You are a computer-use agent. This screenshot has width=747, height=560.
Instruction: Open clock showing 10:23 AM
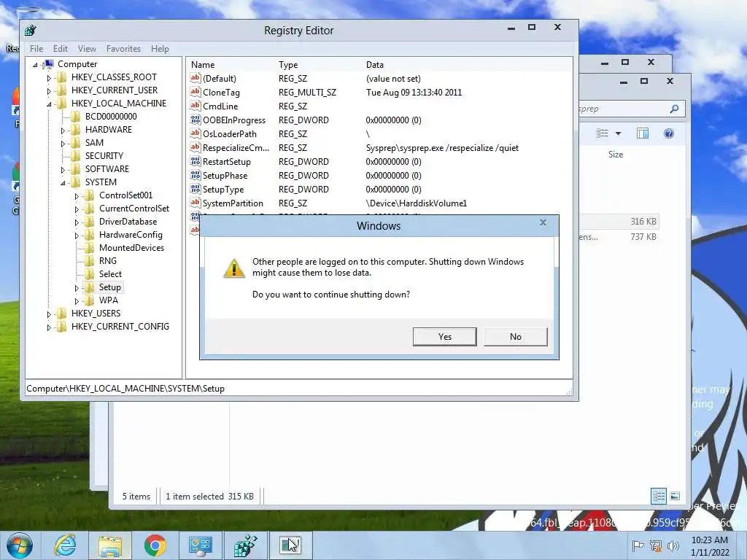[x=710, y=546]
